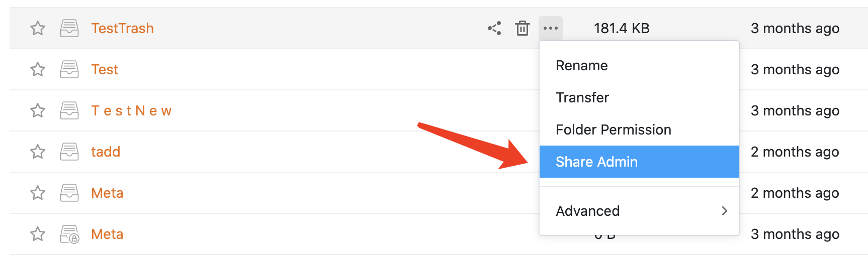
Task: Choose Rename in the context menu
Action: click(x=581, y=65)
